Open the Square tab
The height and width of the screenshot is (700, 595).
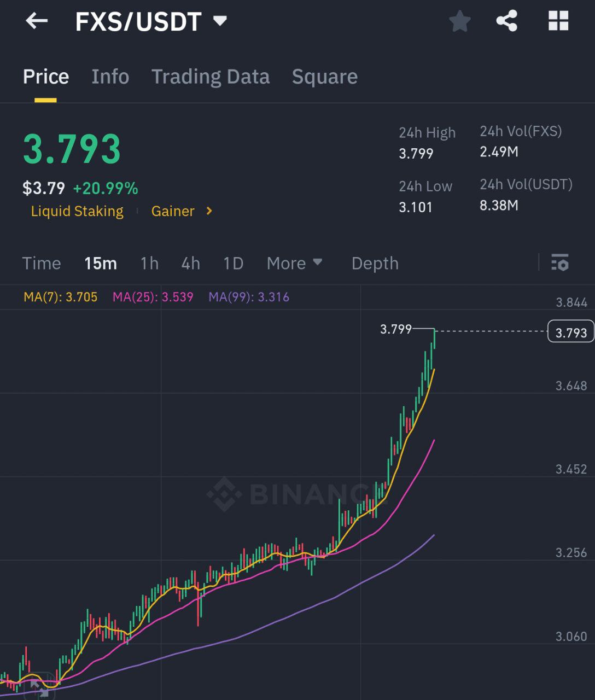click(x=325, y=77)
